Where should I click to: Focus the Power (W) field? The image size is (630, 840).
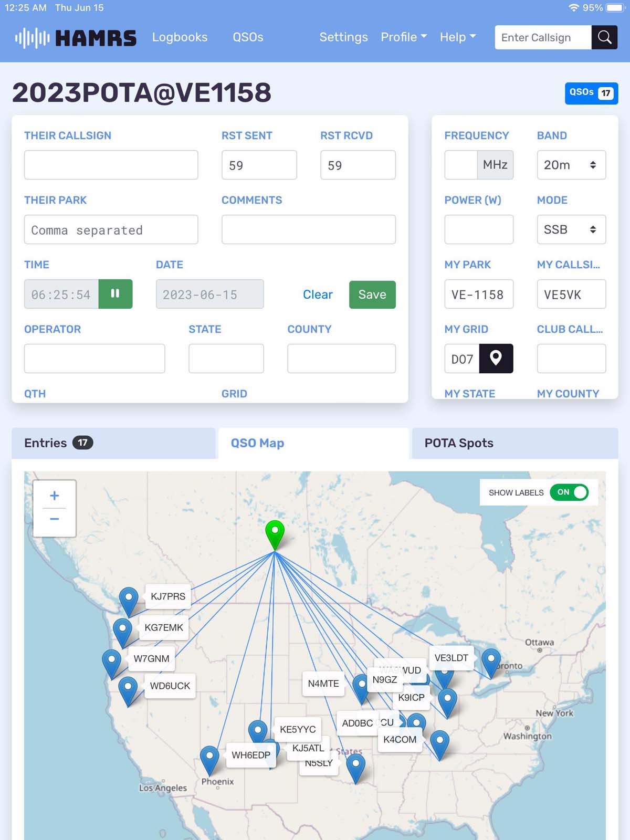tap(479, 229)
